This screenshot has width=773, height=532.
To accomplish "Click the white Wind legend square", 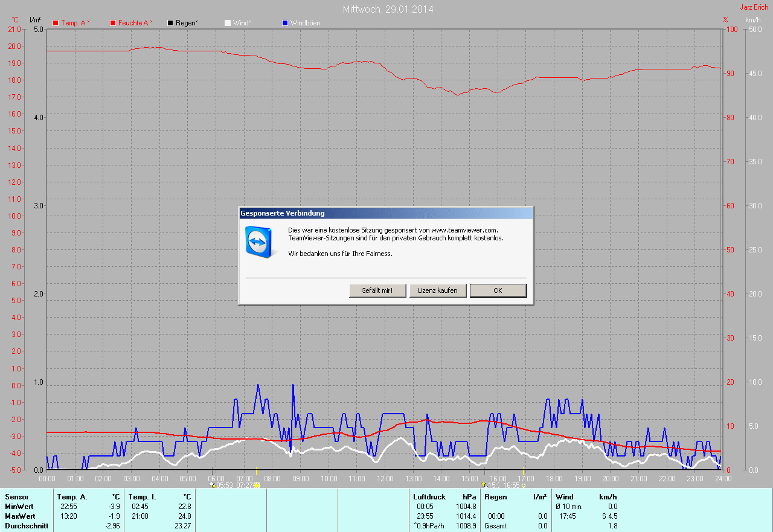I will click(228, 23).
